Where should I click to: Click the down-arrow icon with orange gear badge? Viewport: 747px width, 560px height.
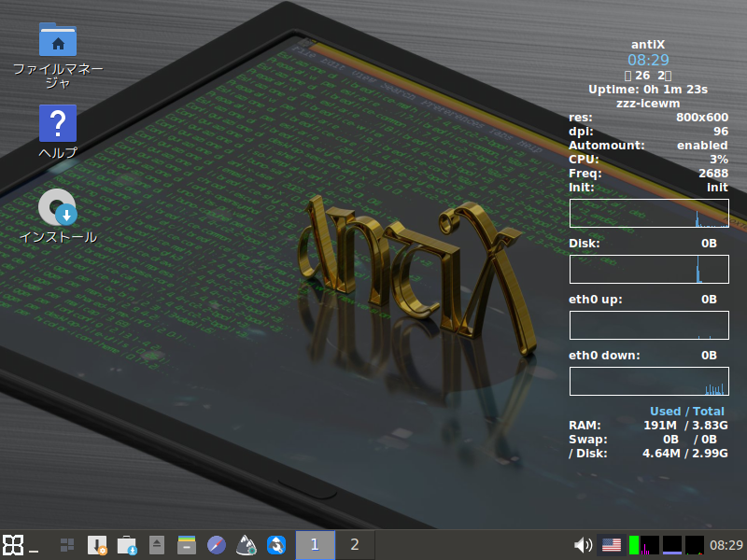(x=97, y=545)
